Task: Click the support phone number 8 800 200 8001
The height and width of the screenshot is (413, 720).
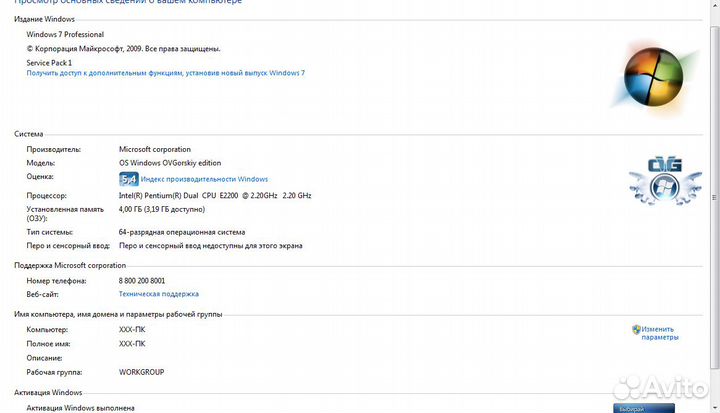Action: 142,281
